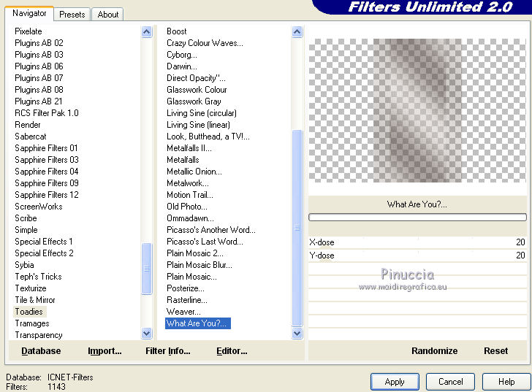The image size is (532, 392).
Task: Select the Simple category
Action: tap(26, 230)
